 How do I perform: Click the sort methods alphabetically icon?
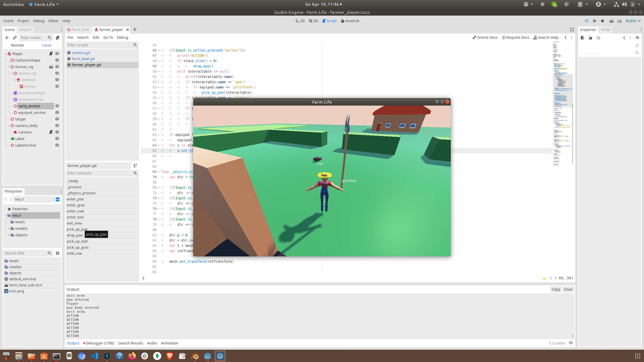click(x=135, y=166)
